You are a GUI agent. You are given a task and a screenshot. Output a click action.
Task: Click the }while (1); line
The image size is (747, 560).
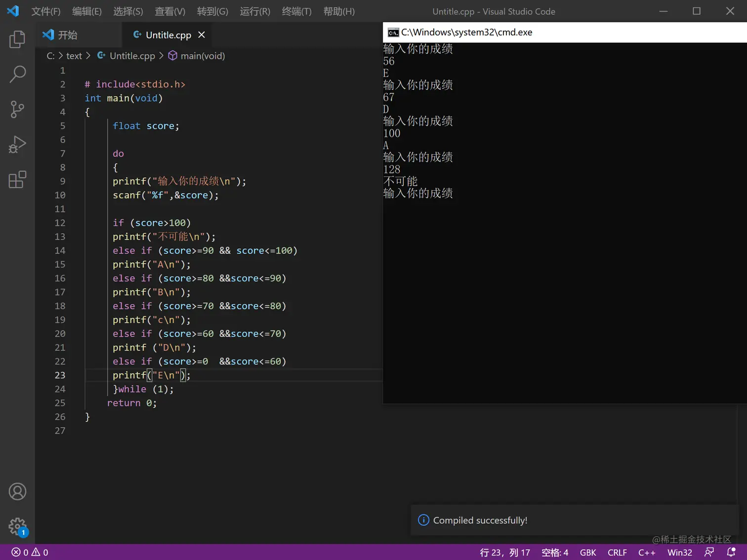143,389
